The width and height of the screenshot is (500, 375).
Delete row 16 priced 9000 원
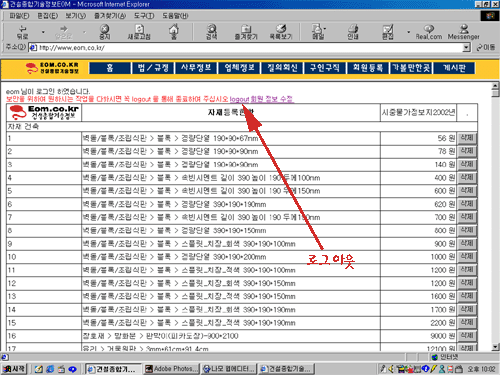coord(467,336)
